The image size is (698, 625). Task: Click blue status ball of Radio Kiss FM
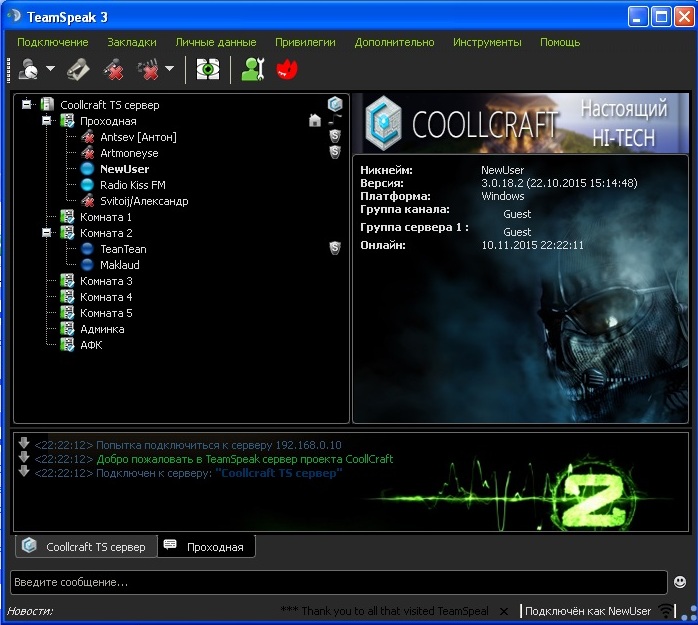pos(88,185)
